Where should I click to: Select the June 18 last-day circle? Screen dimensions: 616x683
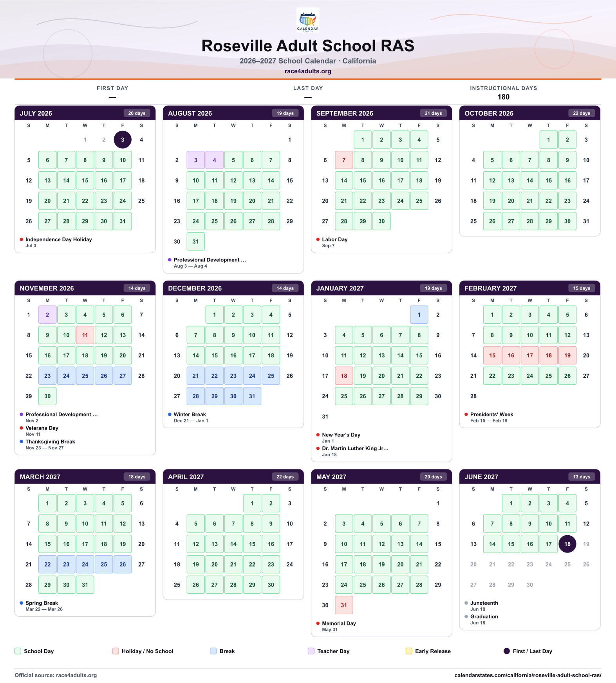(567, 544)
